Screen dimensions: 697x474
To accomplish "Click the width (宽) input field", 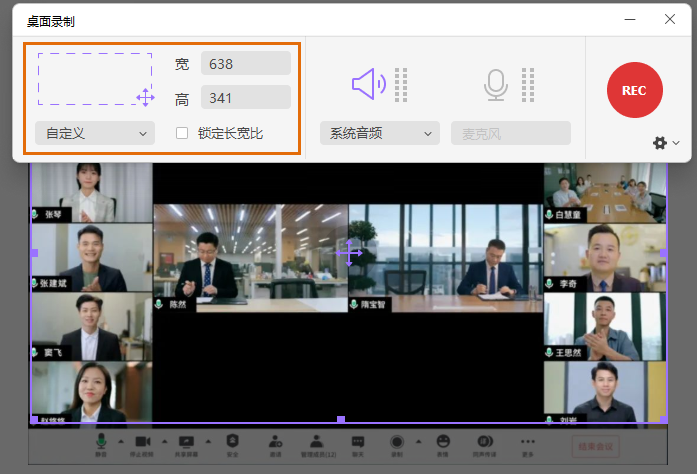I will 245,63.
